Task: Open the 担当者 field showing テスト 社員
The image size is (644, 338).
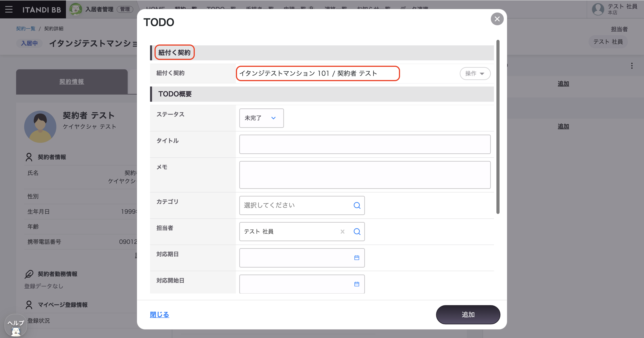Action: click(302, 232)
